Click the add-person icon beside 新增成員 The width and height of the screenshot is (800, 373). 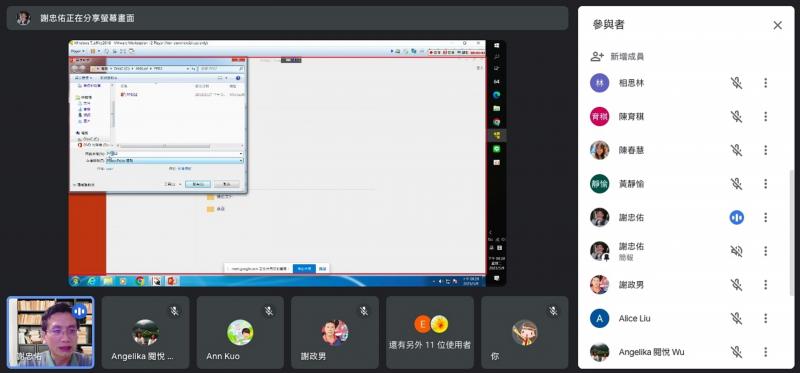tap(597, 57)
